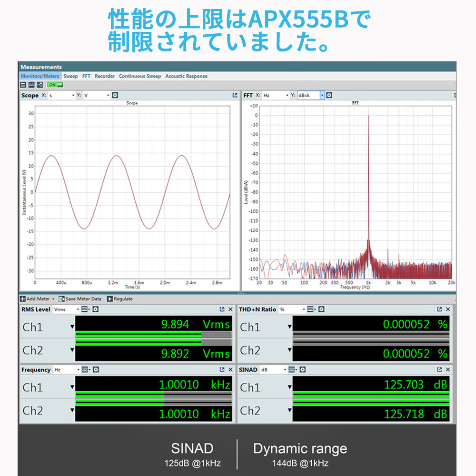Close the Frequency meter panel

(x=230, y=370)
